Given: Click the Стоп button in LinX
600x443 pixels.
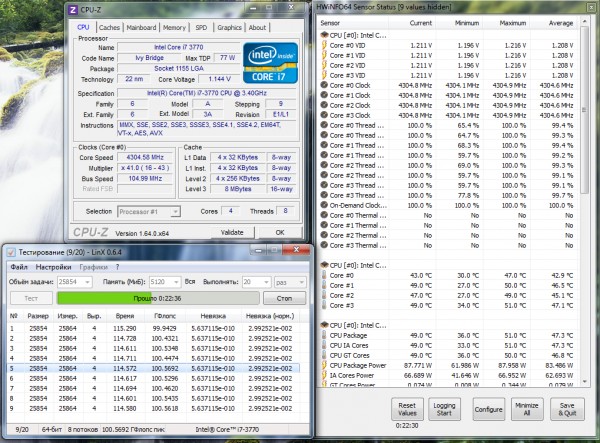Looking at the screenshot, I should point(284,298).
